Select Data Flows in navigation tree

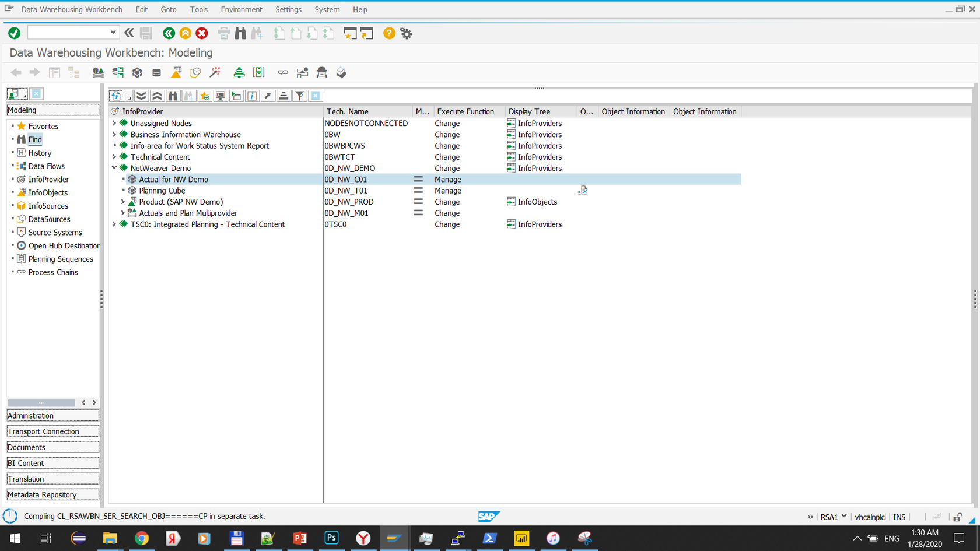(46, 166)
